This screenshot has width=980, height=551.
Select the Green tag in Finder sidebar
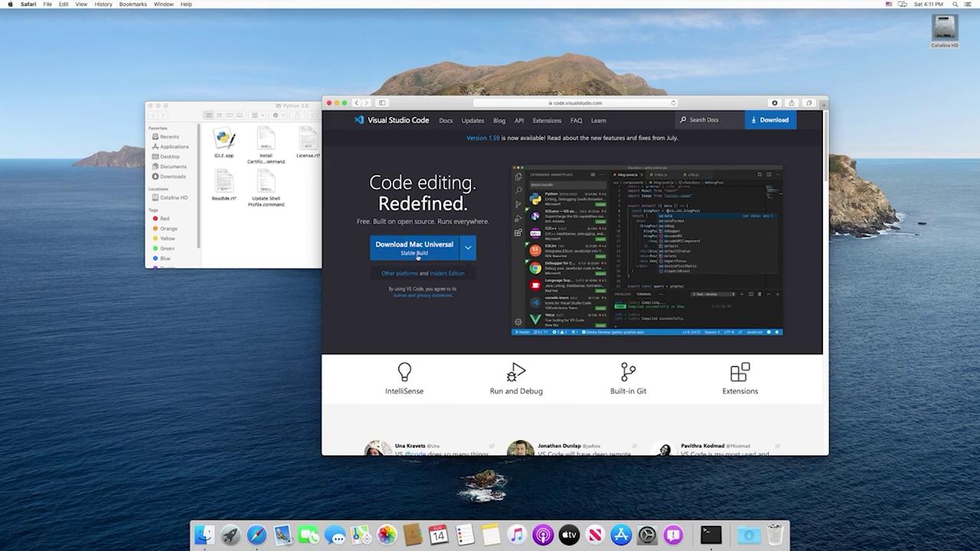(166, 249)
